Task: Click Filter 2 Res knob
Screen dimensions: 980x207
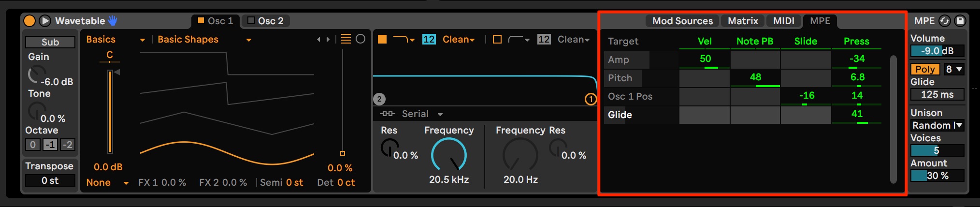Action: tap(558, 148)
